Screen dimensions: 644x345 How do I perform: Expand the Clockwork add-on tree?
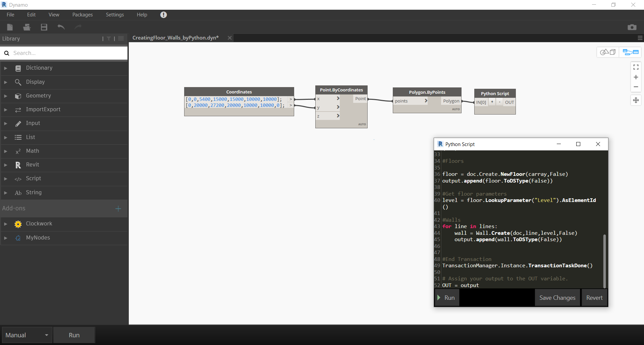pyautogui.click(x=6, y=224)
